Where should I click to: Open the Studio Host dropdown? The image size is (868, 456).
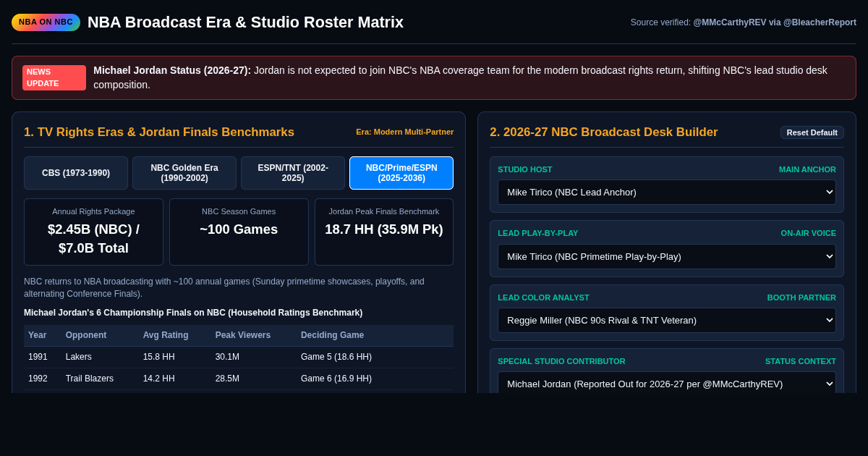(667, 192)
